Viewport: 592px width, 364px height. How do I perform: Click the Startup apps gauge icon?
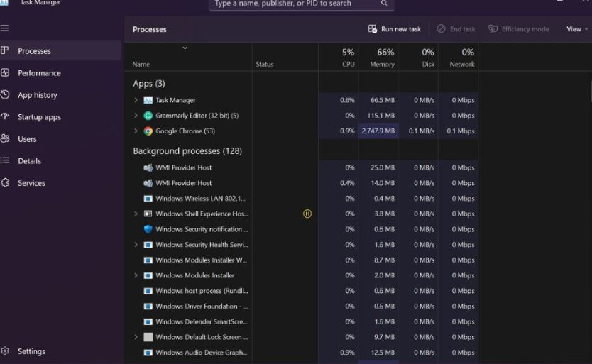coord(4,116)
